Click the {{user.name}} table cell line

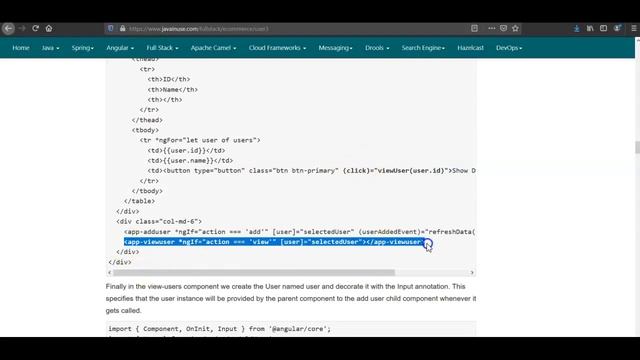click(x=190, y=160)
